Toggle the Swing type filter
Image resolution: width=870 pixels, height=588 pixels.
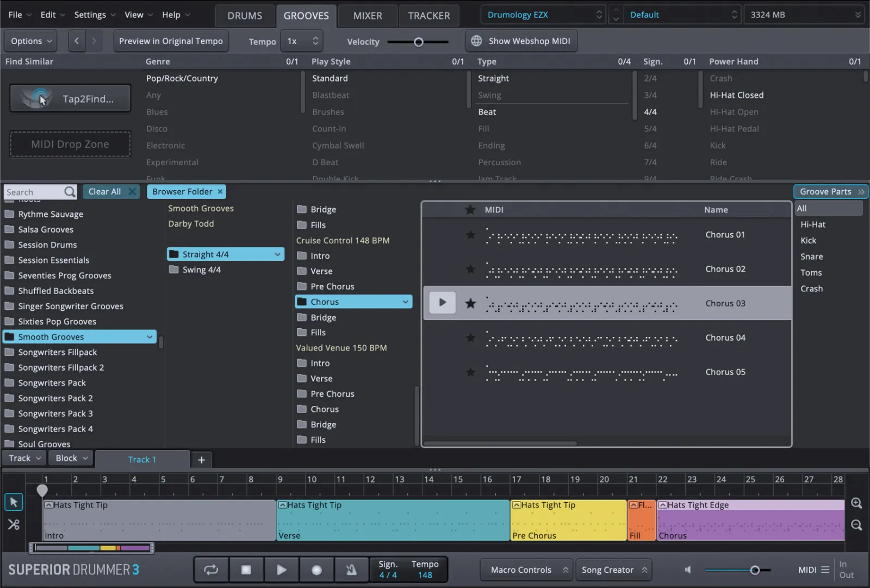pos(489,95)
